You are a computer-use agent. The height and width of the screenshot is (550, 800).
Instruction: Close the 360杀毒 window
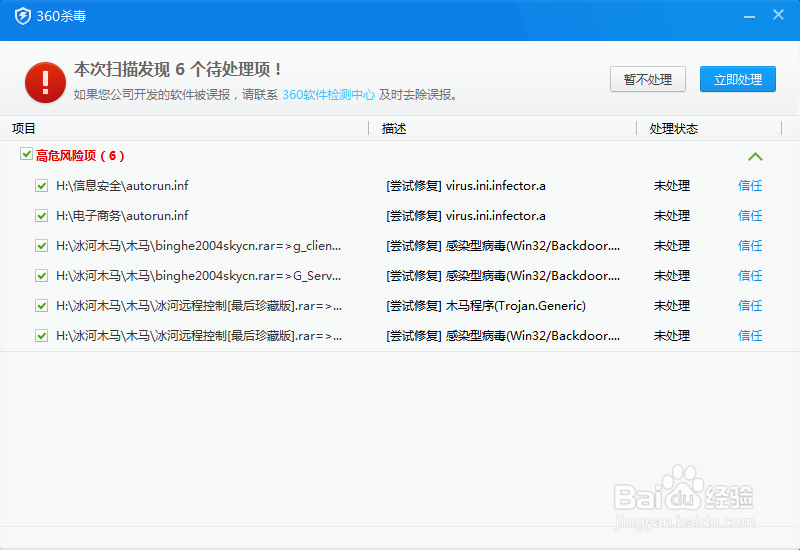778,15
